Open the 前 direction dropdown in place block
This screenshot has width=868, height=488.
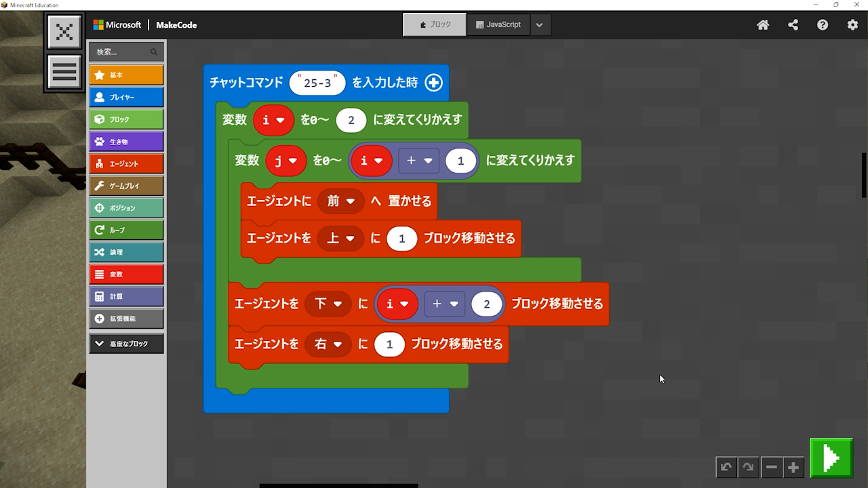(x=340, y=201)
